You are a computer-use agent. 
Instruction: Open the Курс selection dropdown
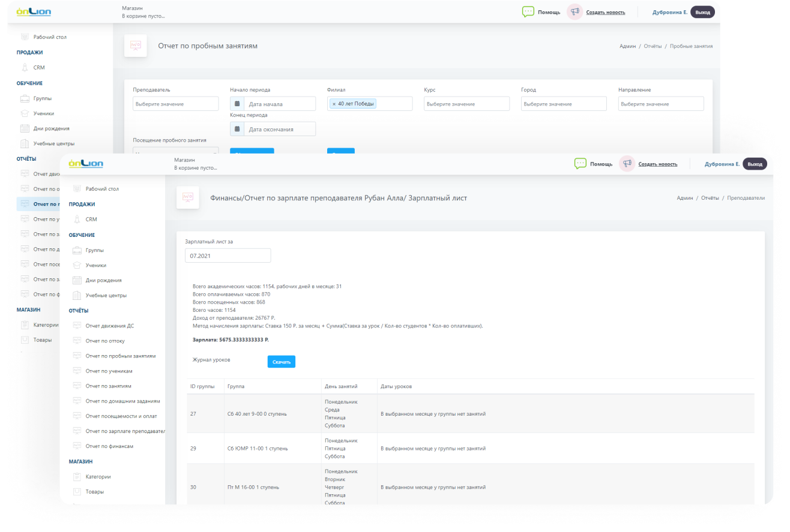[466, 103]
